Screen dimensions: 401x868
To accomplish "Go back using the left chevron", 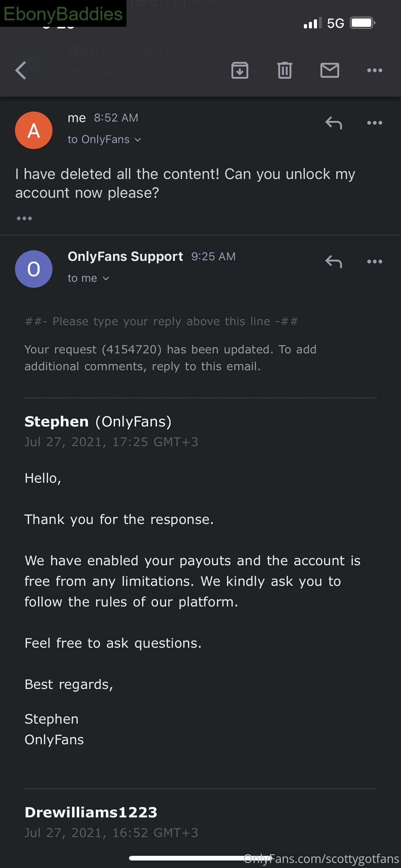I will (21, 70).
